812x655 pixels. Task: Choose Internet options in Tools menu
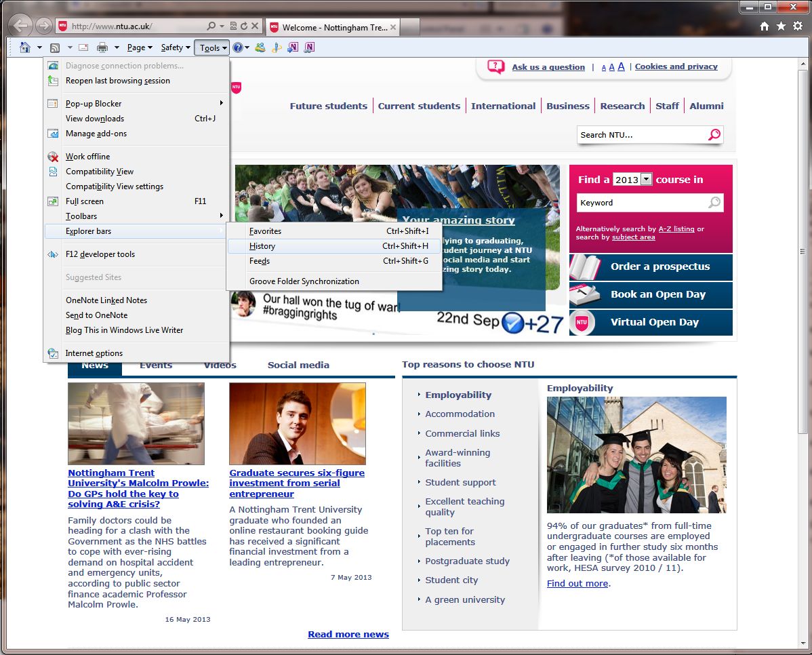point(94,353)
